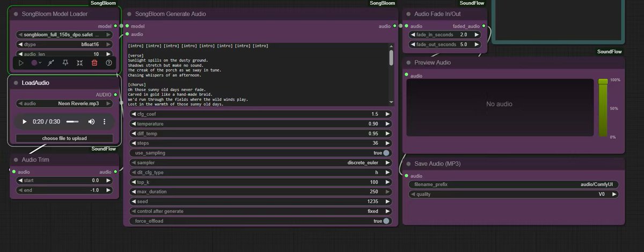The width and height of the screenshot is (644, 252).
Task: Open the quality V0 dropdown in Save Audio
Action: pos(513,194)
